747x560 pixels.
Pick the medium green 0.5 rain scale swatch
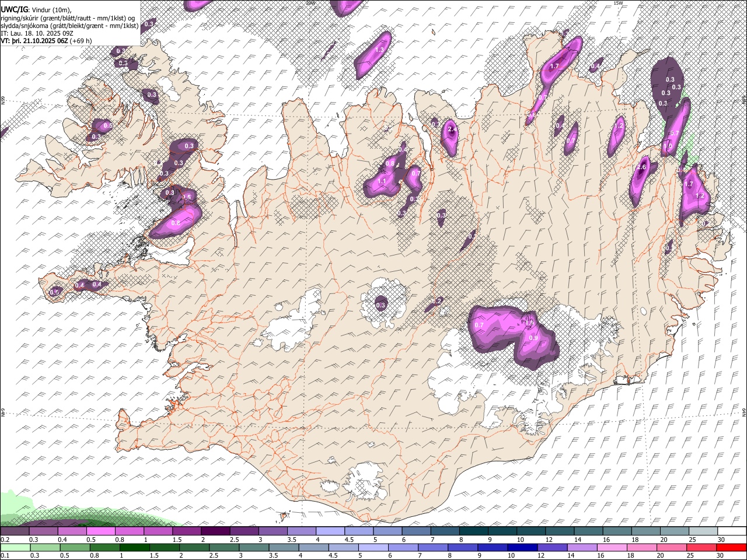click(75, 547)
